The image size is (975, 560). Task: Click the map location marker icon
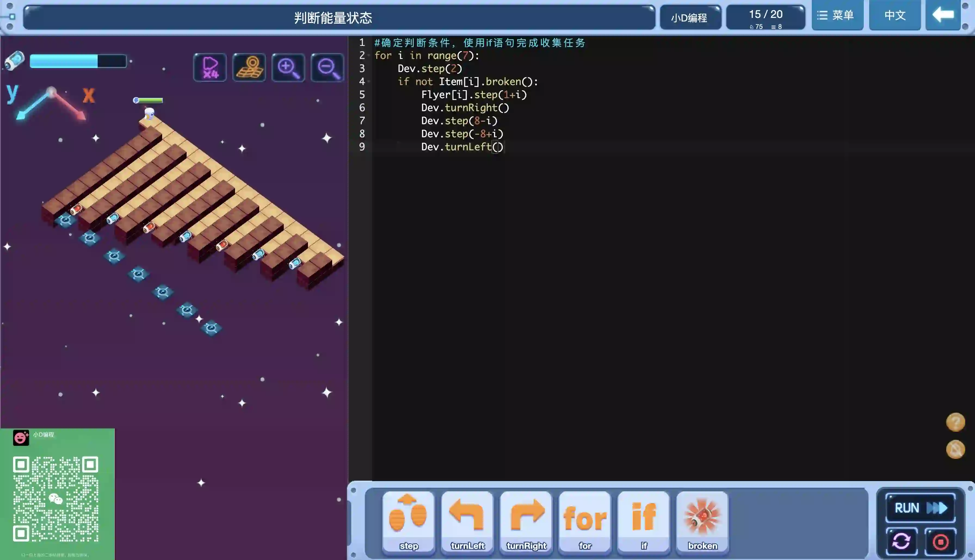249,68
